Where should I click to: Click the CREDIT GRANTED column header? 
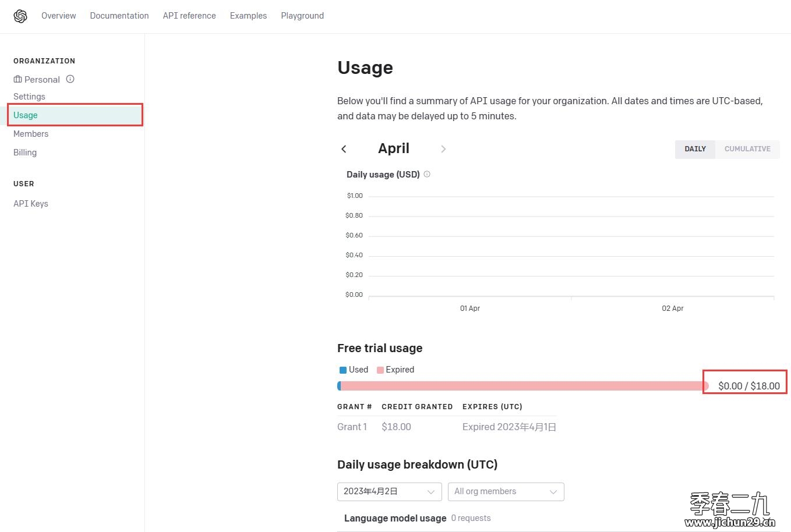click(417, 407)
